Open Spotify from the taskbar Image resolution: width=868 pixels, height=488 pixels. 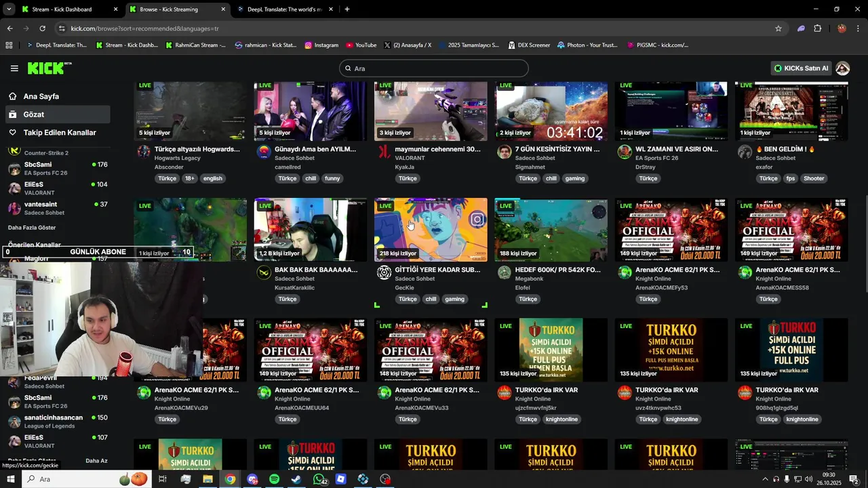(x=274, y=479)
